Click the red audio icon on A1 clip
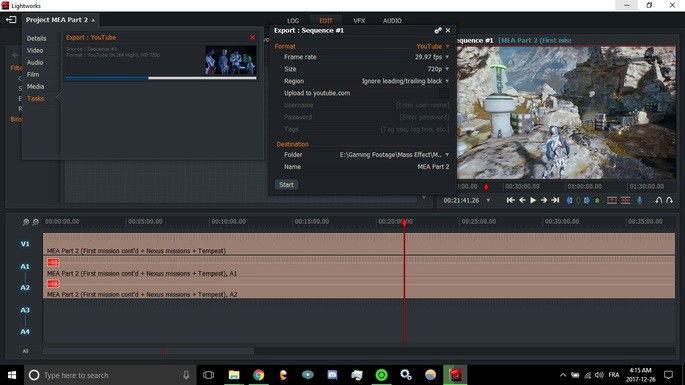This screenshot has height=385, width=685. point(53,262)
